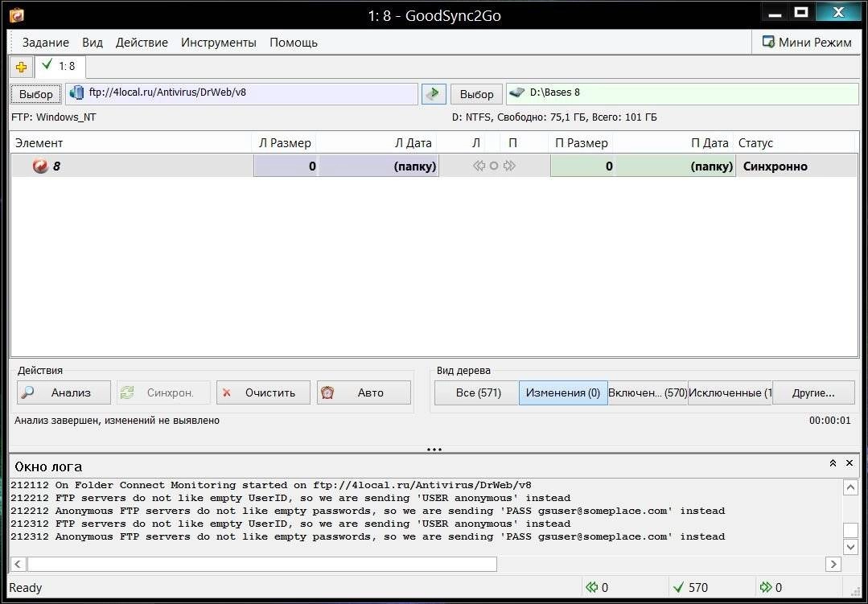Click the left FTP path field
868x604 pixels.
(x=241, y=93)
